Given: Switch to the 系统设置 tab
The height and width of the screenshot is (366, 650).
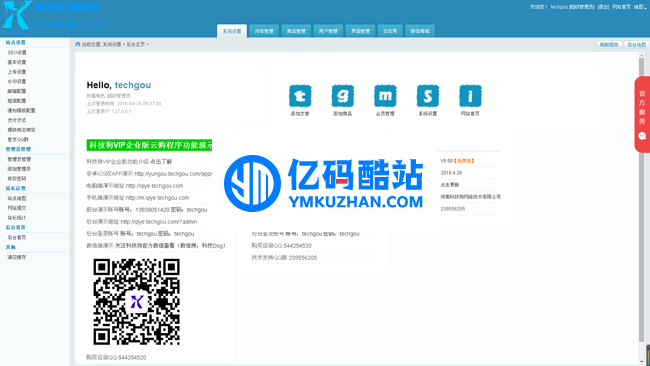Looking at the screenshot, I should click(x=232, y=31).
